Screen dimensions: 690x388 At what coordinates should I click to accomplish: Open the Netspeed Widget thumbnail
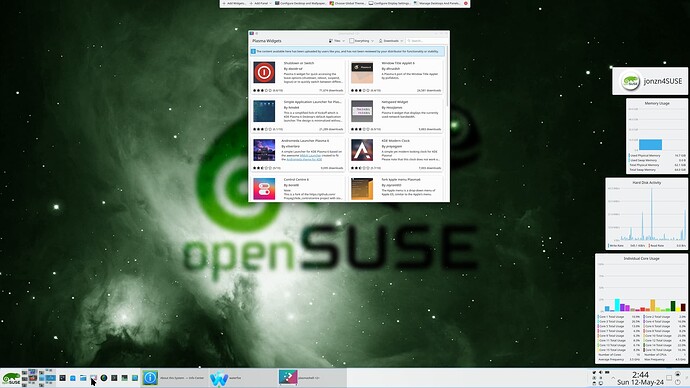pyautogui.click(x=362, y=111)
